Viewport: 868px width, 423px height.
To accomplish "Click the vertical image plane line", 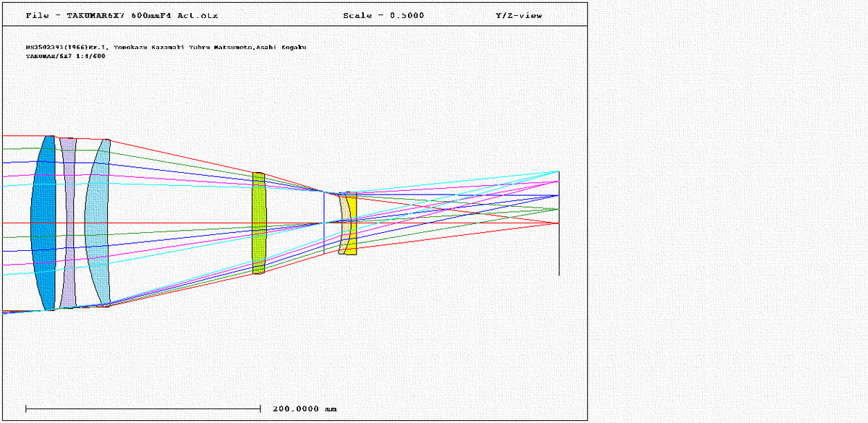I will pyautogui.click(x=558, y=223).
